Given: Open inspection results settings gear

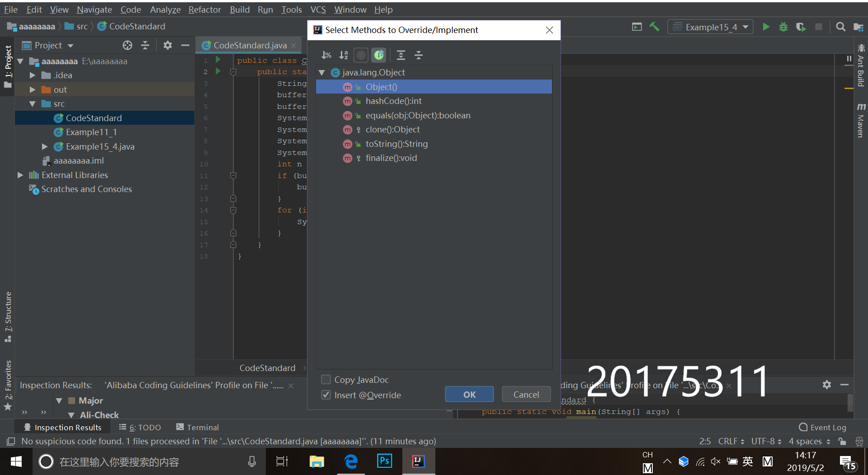Looking at the screenshot, I should pos(827,385).
